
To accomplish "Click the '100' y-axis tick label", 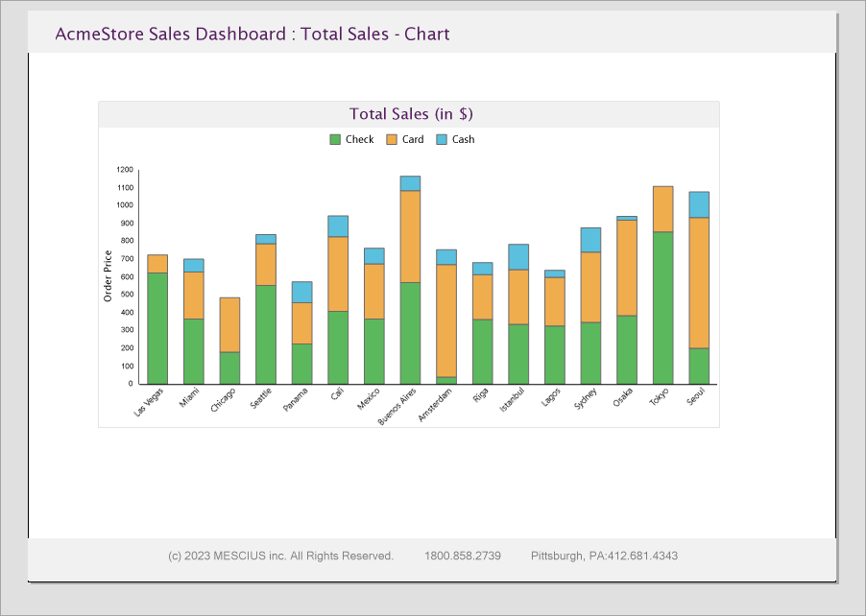I will click(x=127, y=366).
